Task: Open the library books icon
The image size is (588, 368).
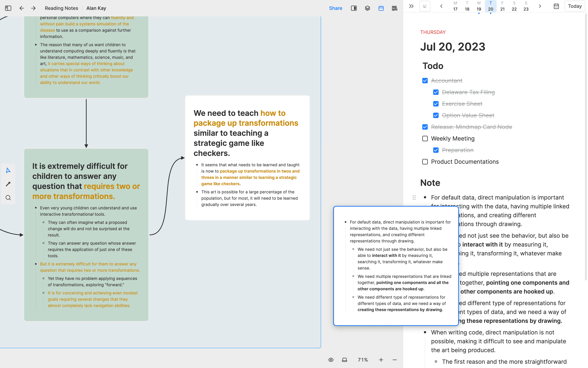Action: click(x=395, y=8)
